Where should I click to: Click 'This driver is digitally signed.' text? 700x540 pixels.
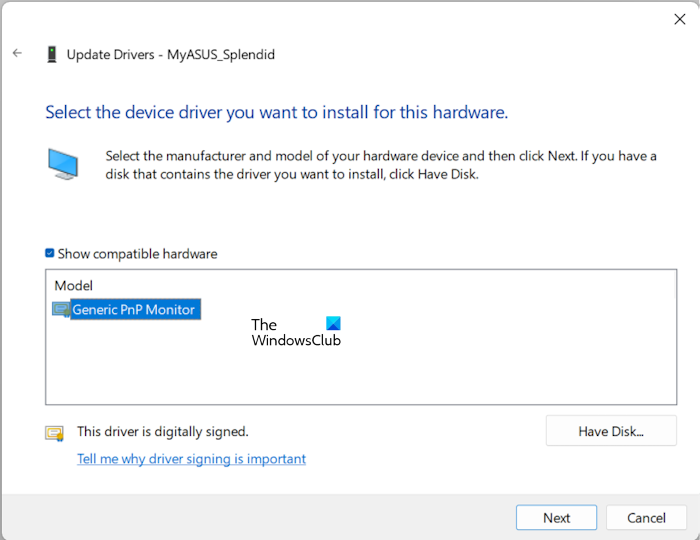[x=162, y=432]
